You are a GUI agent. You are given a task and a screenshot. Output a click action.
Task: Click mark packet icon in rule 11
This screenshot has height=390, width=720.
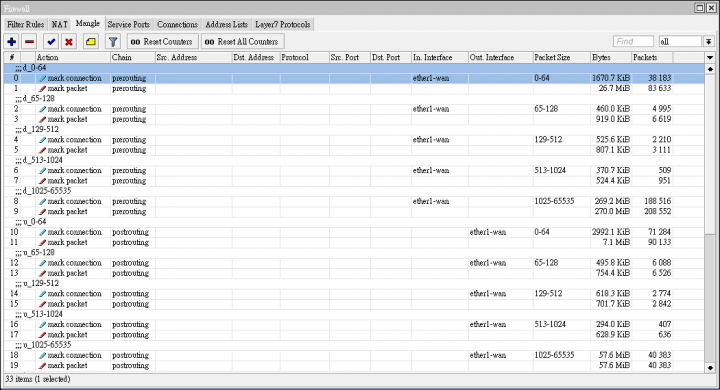pos(42,242)
